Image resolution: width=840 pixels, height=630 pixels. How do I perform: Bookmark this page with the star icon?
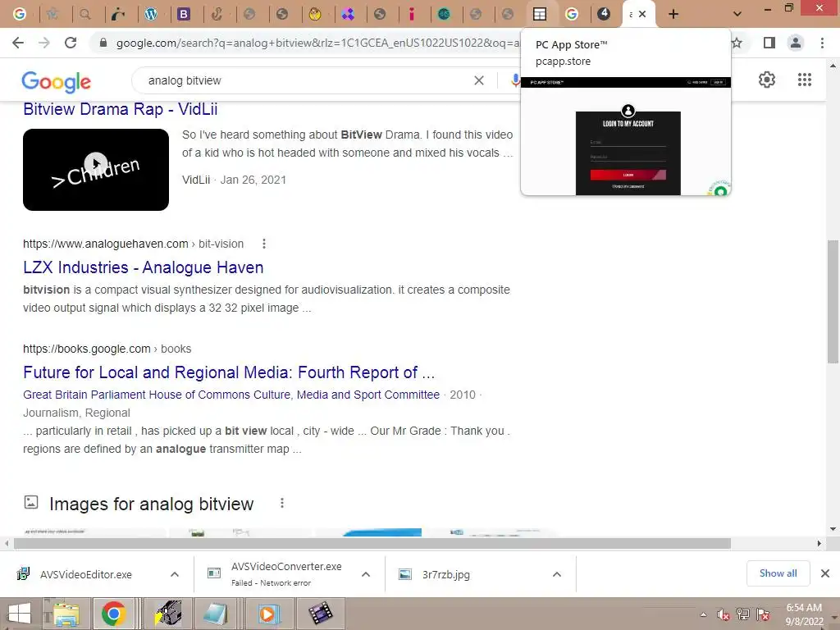(737, 43)
